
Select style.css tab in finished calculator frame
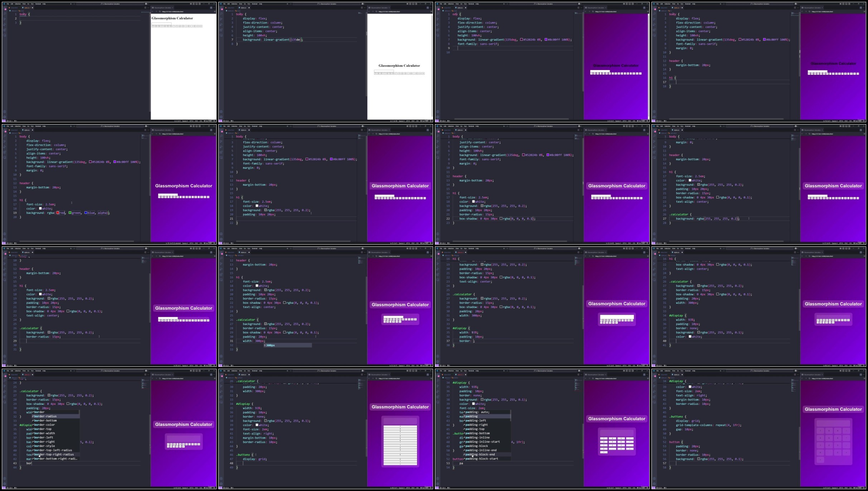tap(677, 374)
